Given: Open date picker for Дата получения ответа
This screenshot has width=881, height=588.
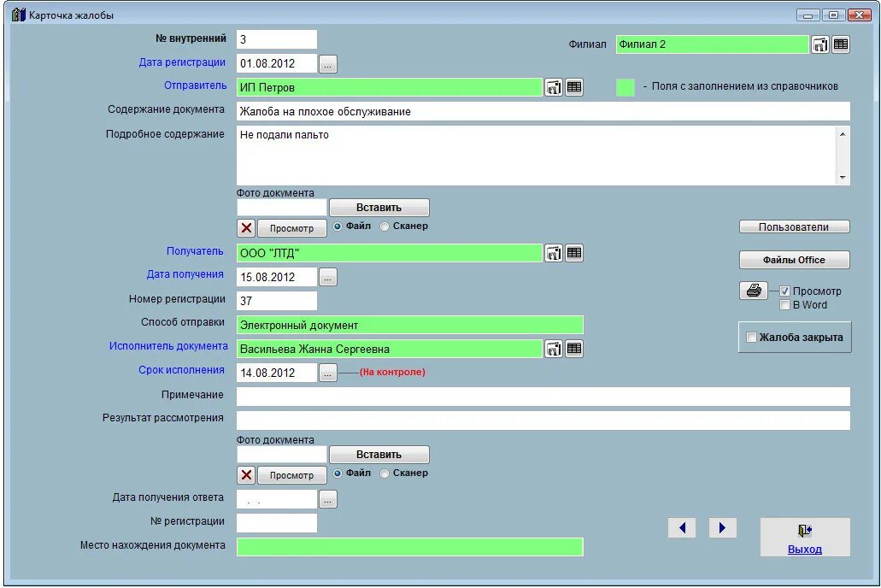Looking at the screenshot, I should coord(328,499).
